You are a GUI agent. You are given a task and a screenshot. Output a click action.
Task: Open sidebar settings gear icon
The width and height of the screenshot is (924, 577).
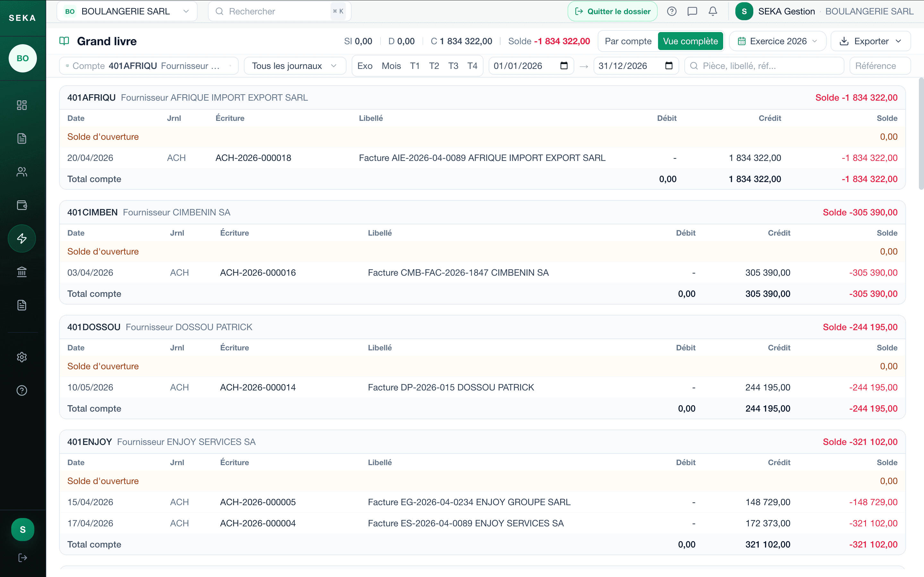[22, 357]
